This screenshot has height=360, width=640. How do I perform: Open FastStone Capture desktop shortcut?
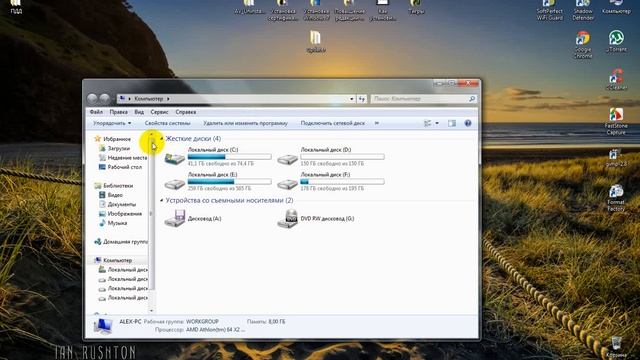[x=616, y=121]
